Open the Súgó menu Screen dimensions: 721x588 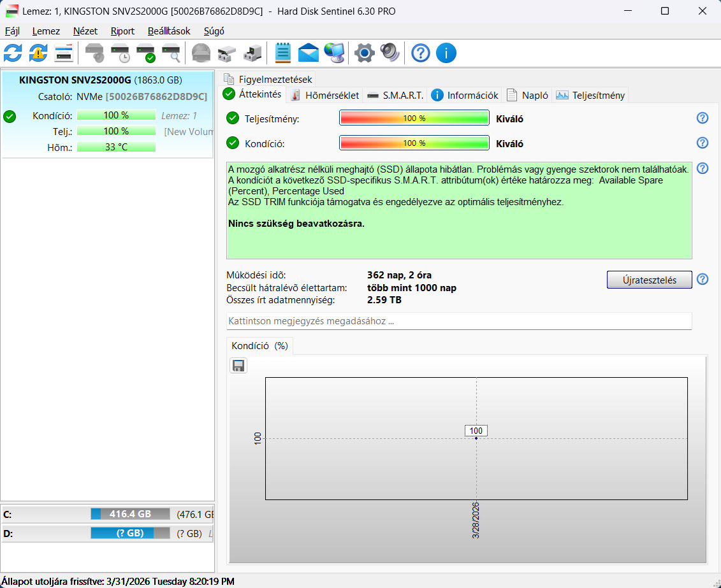tap(214, 31)
